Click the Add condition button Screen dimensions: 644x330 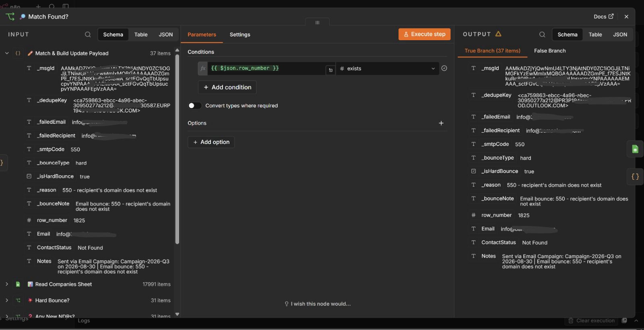click(x=227, y=87)
